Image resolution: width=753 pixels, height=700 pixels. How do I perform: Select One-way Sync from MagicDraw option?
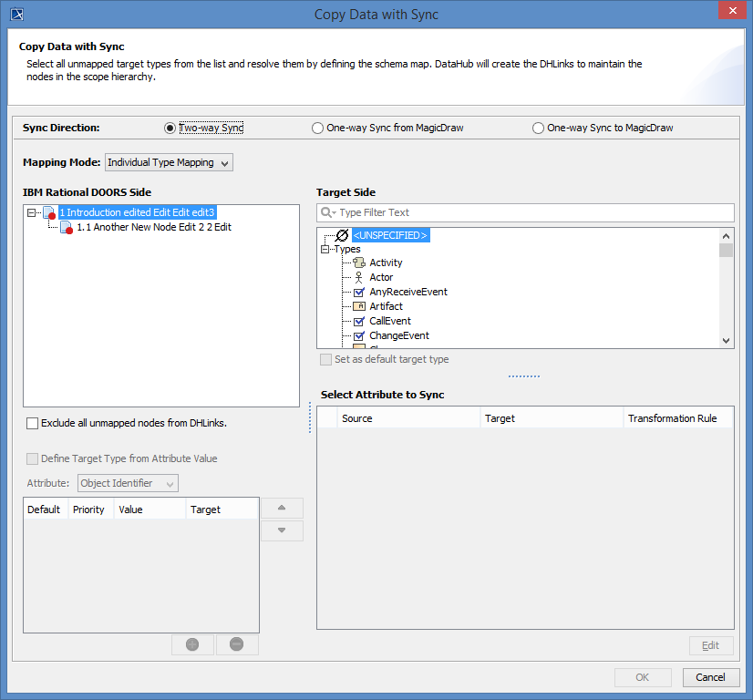pos(317,129)
